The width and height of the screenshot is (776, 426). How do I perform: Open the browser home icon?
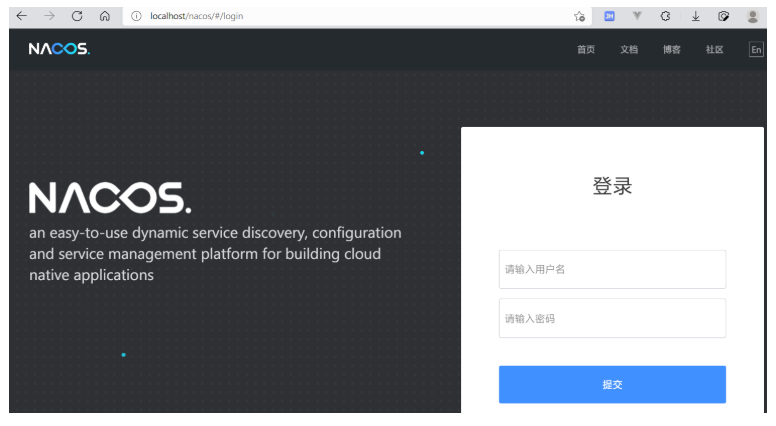click(x=105, y=16)
